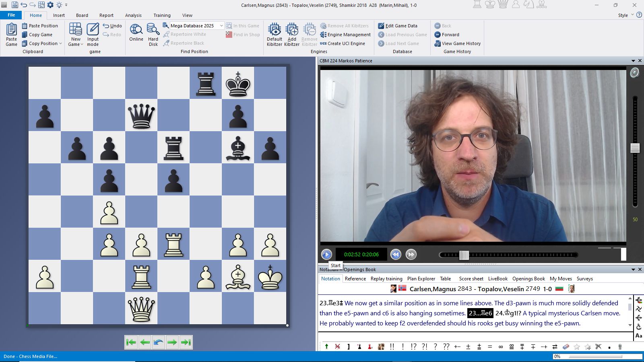Start playback of the media video

click(326, 254)
